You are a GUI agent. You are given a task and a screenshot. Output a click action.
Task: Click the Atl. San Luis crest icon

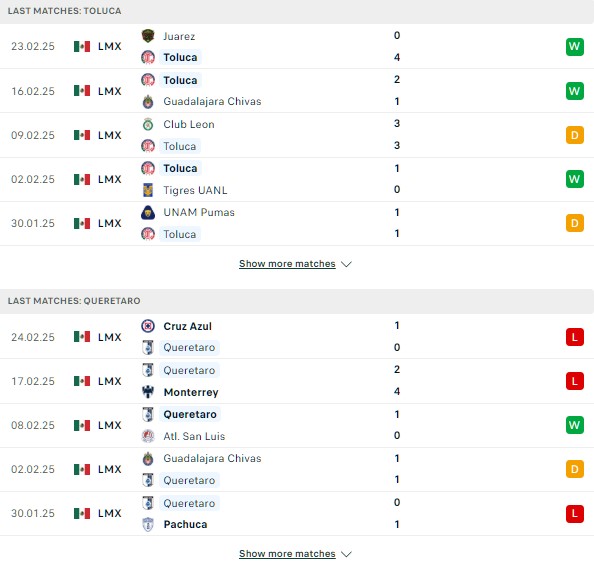[x=148, y=436]
